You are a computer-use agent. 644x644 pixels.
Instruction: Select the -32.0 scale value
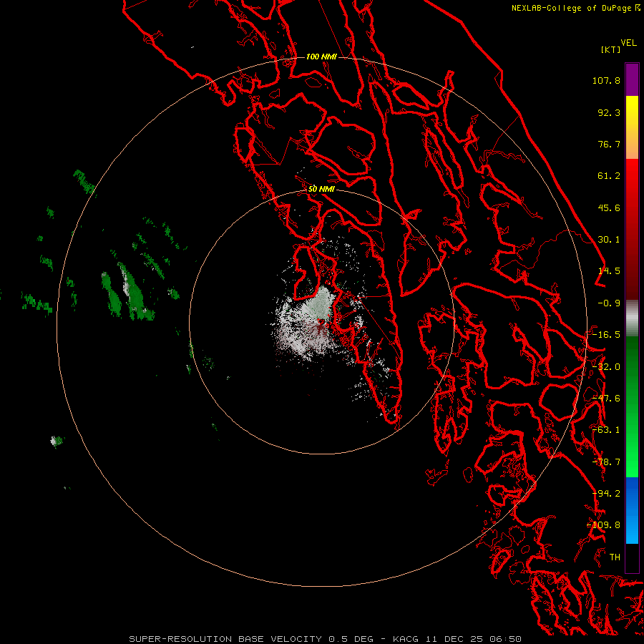[x=606, y=367]
